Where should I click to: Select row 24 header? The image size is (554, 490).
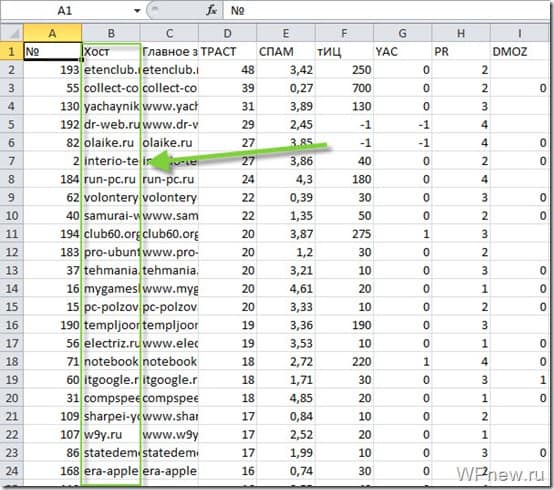[x=12, y=471]
